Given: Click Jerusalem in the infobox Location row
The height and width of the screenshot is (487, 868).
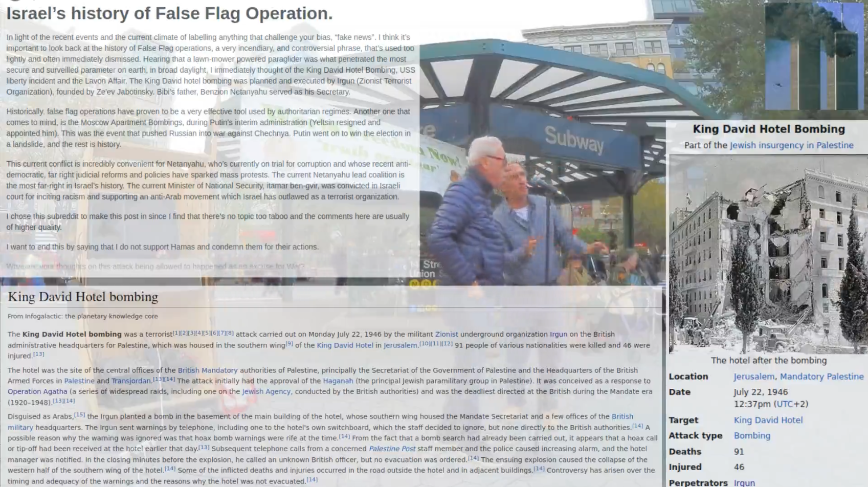Looking at the screenshot, I should (754, 377).
